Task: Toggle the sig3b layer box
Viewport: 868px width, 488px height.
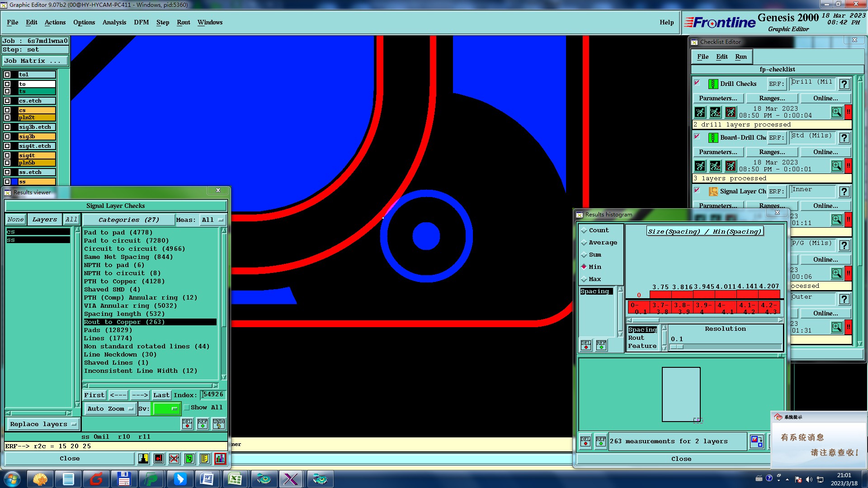Action: (7, 136)
